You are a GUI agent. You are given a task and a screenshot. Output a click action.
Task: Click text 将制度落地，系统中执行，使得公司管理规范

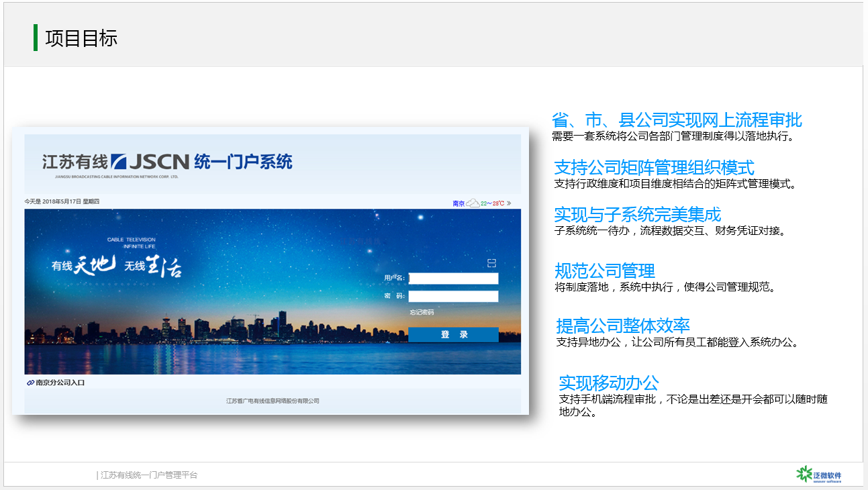pos(665,287)
